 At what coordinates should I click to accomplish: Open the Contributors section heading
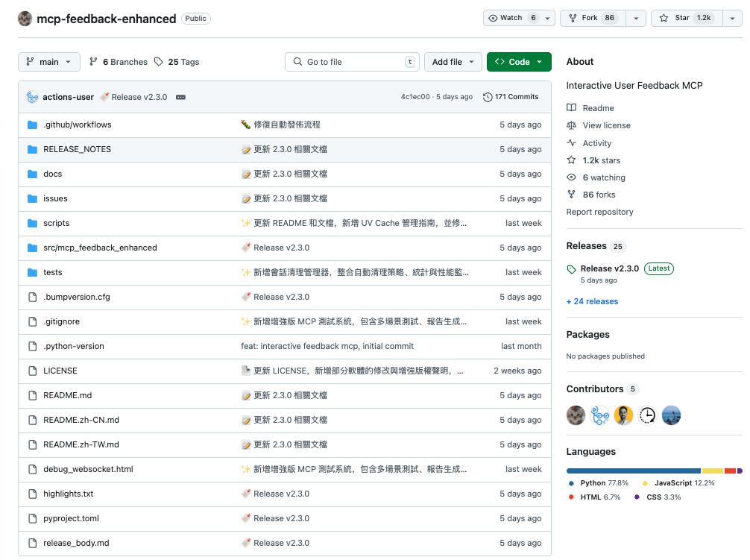pos(595,389)
